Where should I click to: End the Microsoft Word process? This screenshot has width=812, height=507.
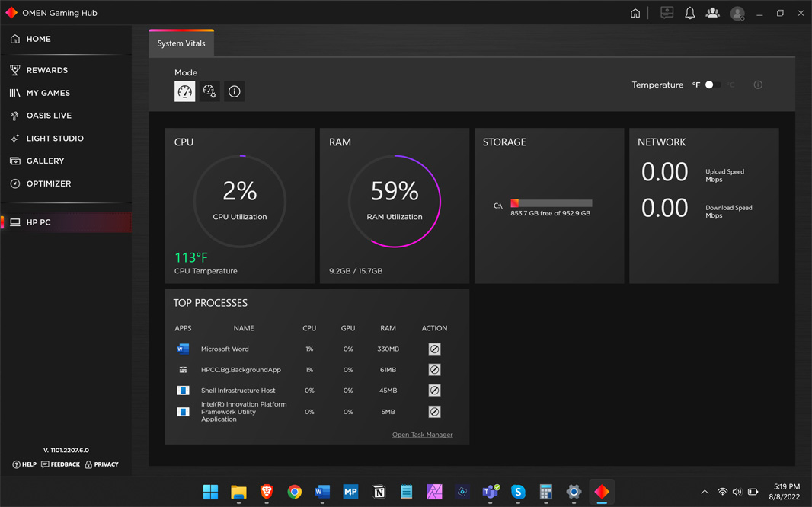click(434, 349)
